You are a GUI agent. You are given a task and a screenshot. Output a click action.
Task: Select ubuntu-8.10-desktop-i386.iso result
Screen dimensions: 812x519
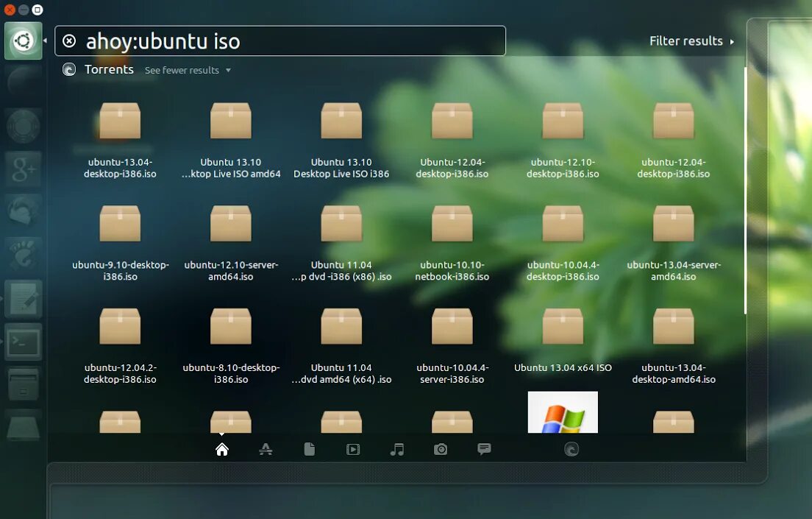231,345
